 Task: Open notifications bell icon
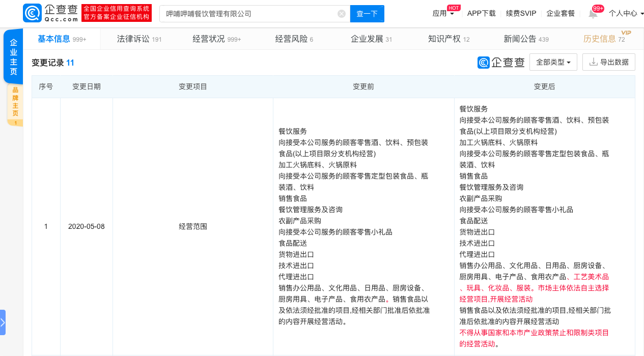[593, 14]
